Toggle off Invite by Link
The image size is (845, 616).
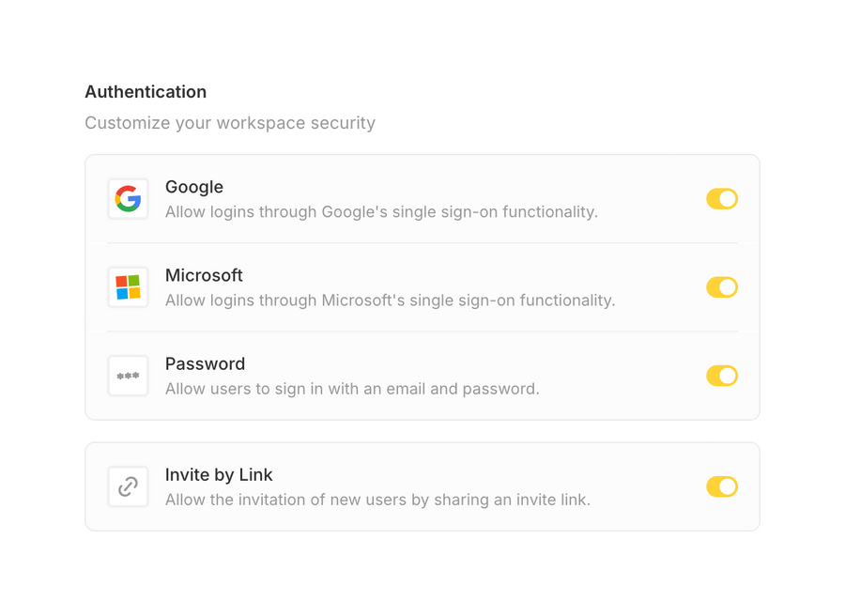721,486
